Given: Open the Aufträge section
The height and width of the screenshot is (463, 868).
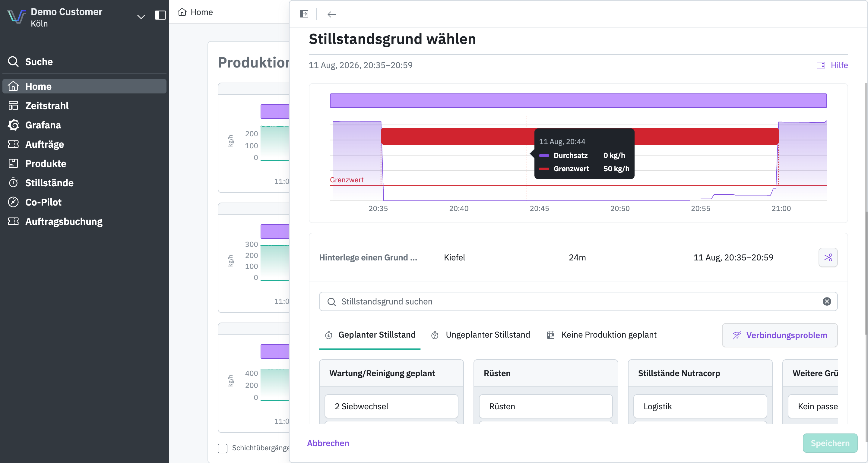Looking at the screenshot, I should (84, 144).
